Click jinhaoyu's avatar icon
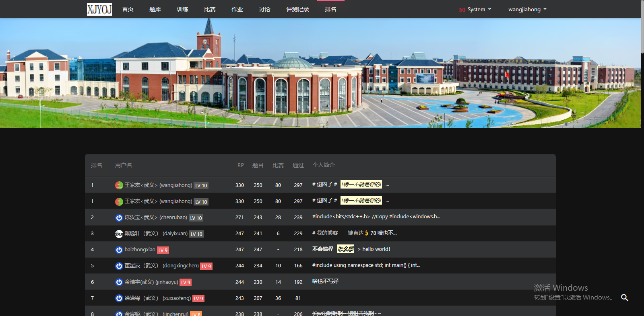644x316 pixels. [119, 282]
